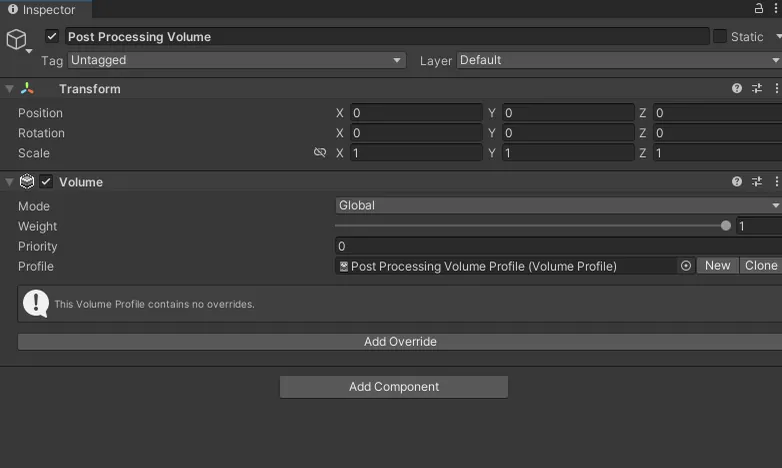
Task: Click the Volume component header title
Action: point(81,182)
